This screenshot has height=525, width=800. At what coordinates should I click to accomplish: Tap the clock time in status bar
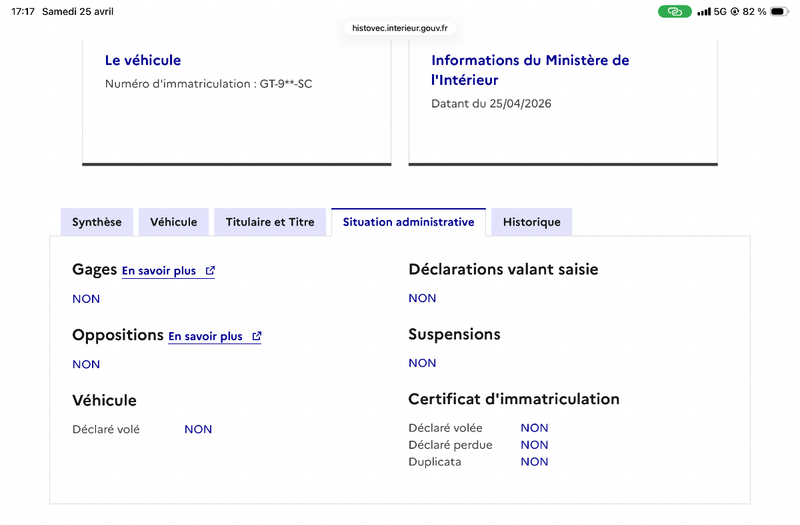23,11
